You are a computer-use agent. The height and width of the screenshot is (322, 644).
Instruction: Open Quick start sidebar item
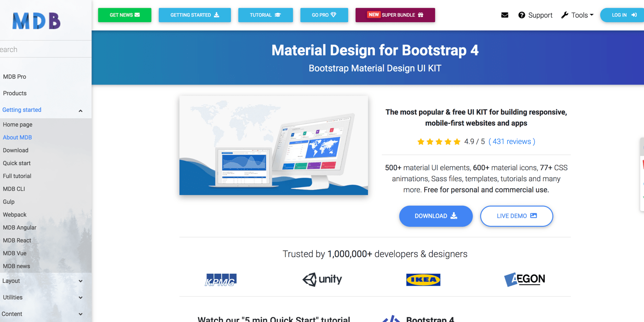[17, 163]
